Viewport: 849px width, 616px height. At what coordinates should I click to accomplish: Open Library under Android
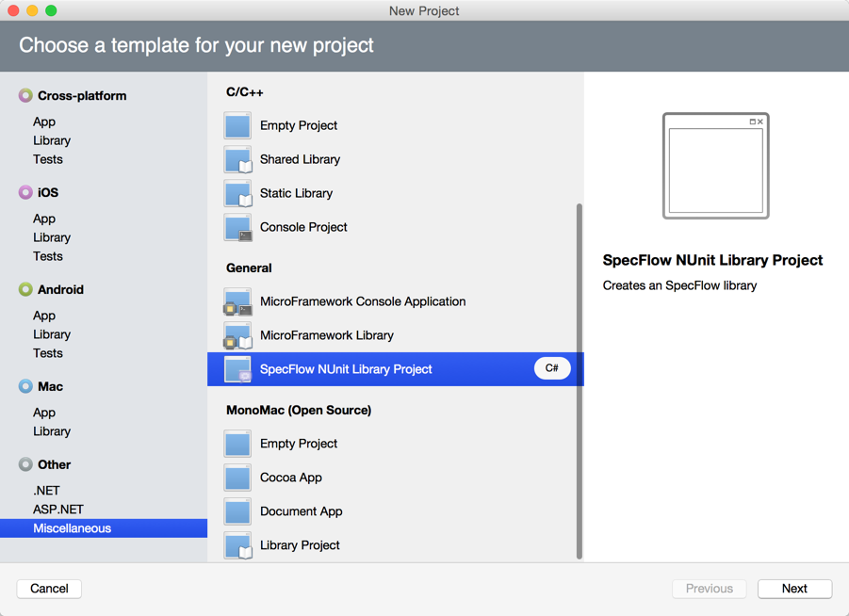(52, 334)
